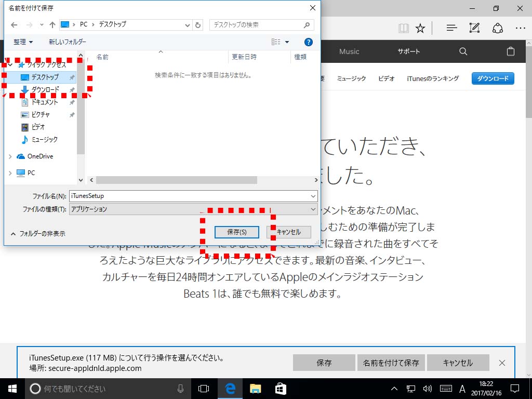Image resolution: width=532 pixels, height=399 pixels.
Task: Click the 保存(S) button in dialog
Action: click(236, 232)
